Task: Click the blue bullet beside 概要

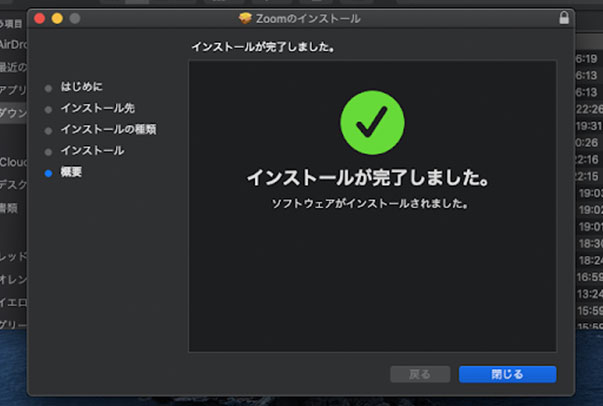Action: pos(48,173)
